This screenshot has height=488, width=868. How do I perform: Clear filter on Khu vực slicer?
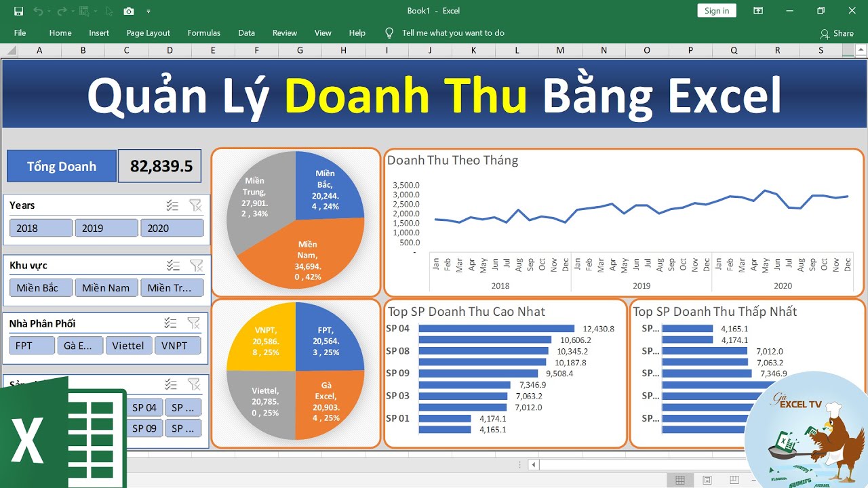196,266
